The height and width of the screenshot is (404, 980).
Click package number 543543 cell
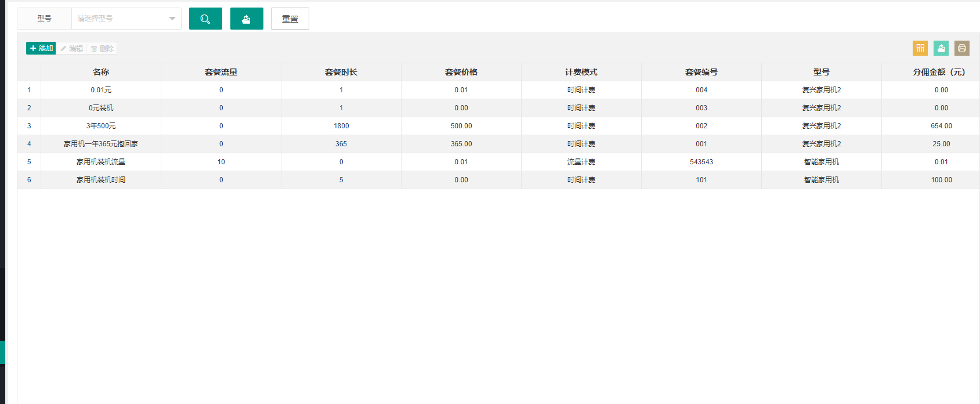click(x=701, y=162)
